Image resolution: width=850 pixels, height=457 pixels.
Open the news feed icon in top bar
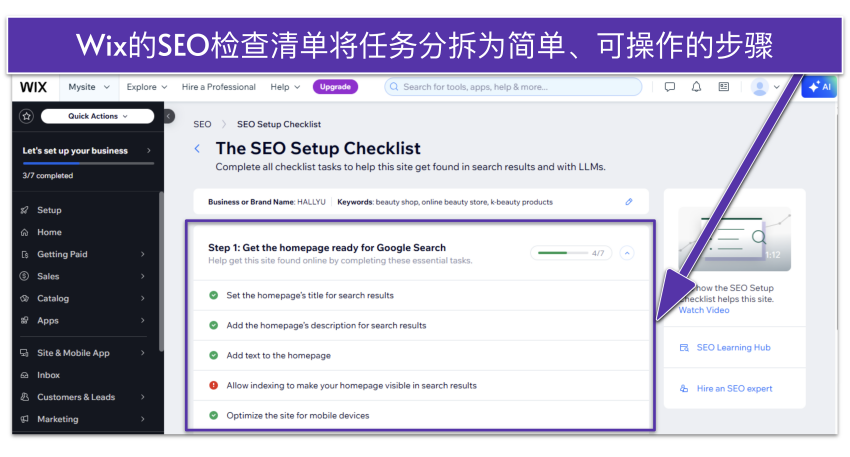[x=723, y=87]
